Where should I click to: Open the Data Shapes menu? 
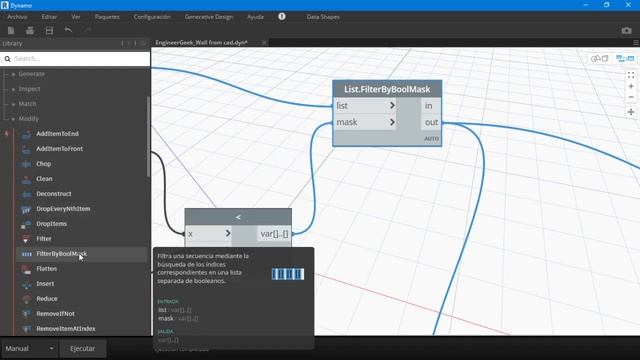(323, 17)
